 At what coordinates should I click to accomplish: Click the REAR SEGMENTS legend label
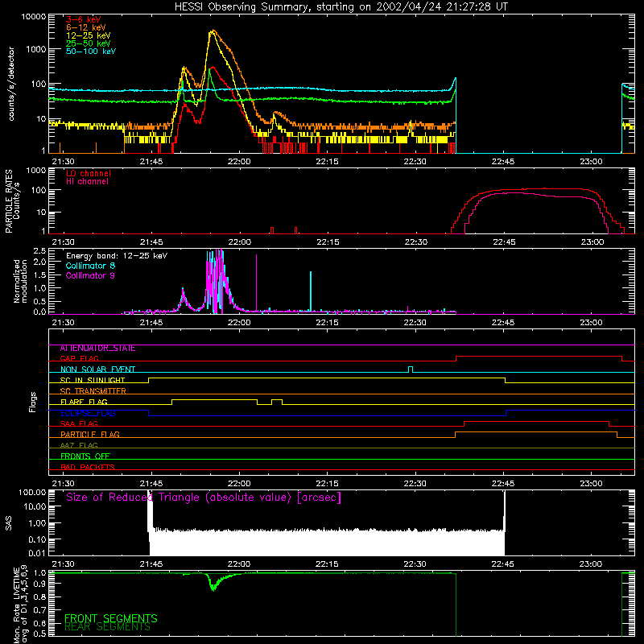[108, 627]
